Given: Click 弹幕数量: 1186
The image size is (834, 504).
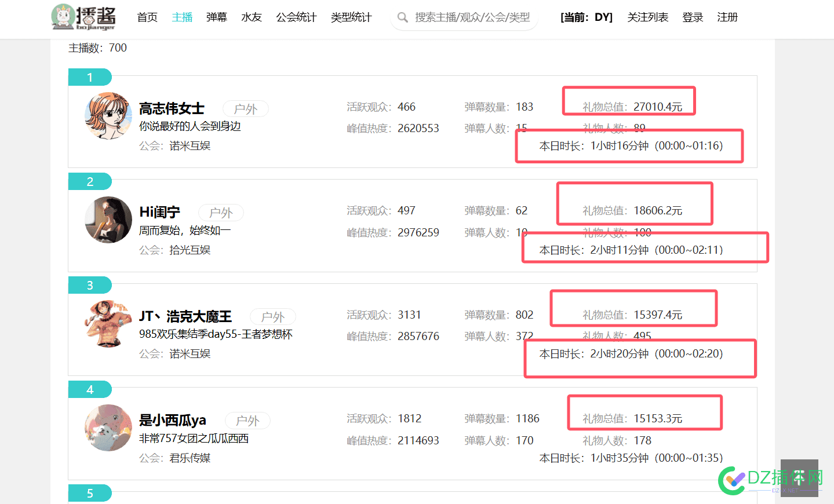Looking at the screenshot, I should pos(502,419).
